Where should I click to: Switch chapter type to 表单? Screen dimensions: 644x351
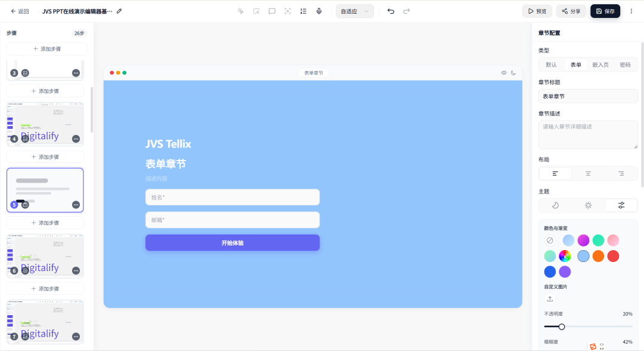576,64
